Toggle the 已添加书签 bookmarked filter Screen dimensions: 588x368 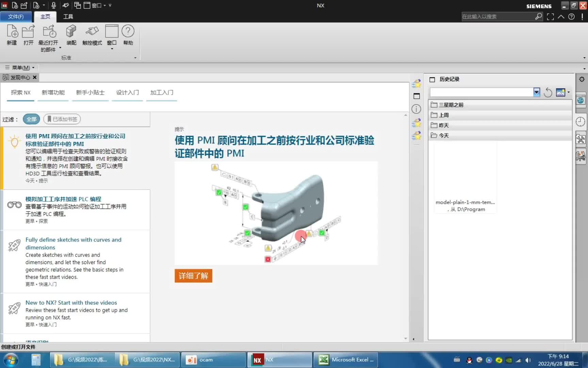pos(62,119)
